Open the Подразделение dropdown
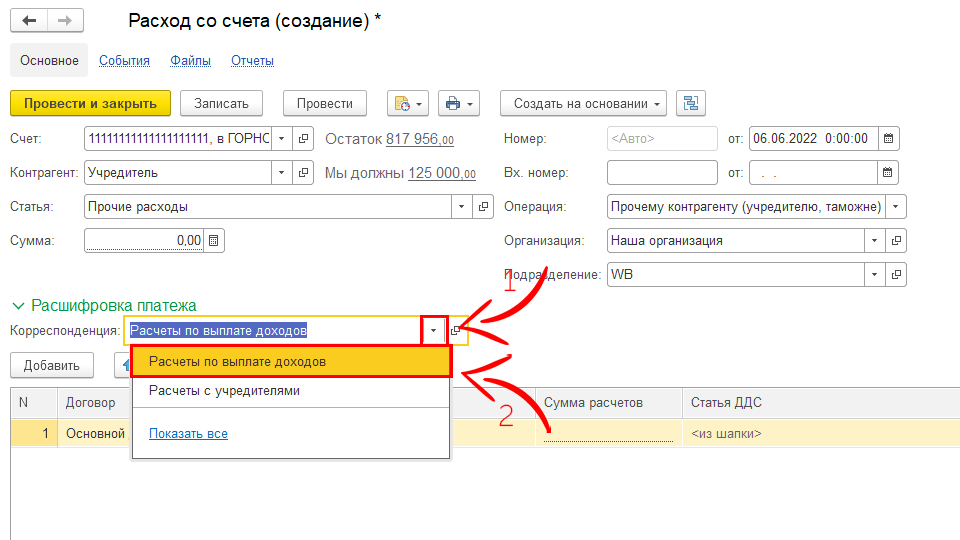960x540 pixels. pos(875,274)
